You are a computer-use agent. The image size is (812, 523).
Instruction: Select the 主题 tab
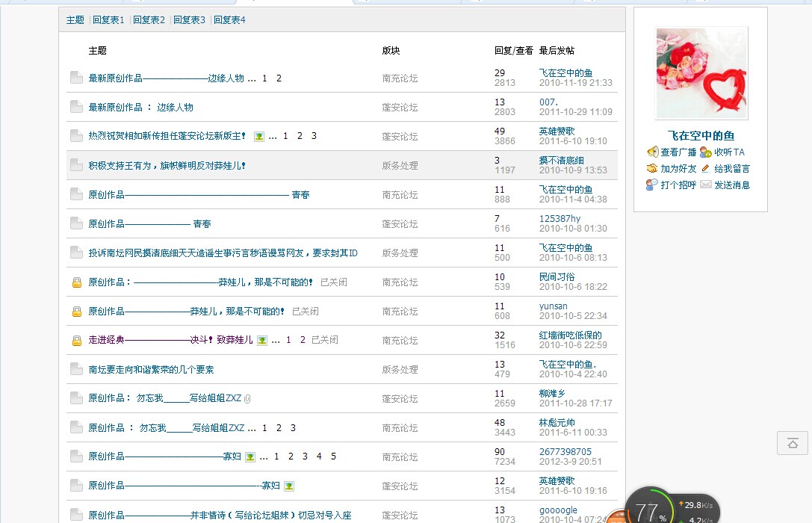coord(75,20)
